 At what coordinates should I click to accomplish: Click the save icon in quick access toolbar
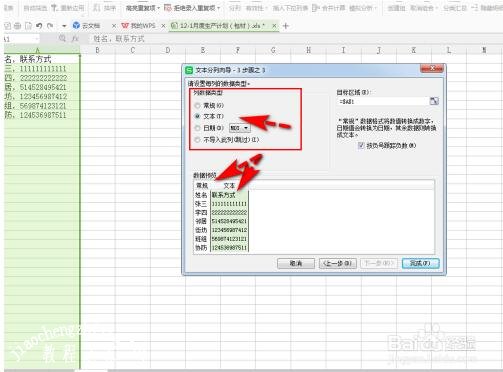[8, 26]
